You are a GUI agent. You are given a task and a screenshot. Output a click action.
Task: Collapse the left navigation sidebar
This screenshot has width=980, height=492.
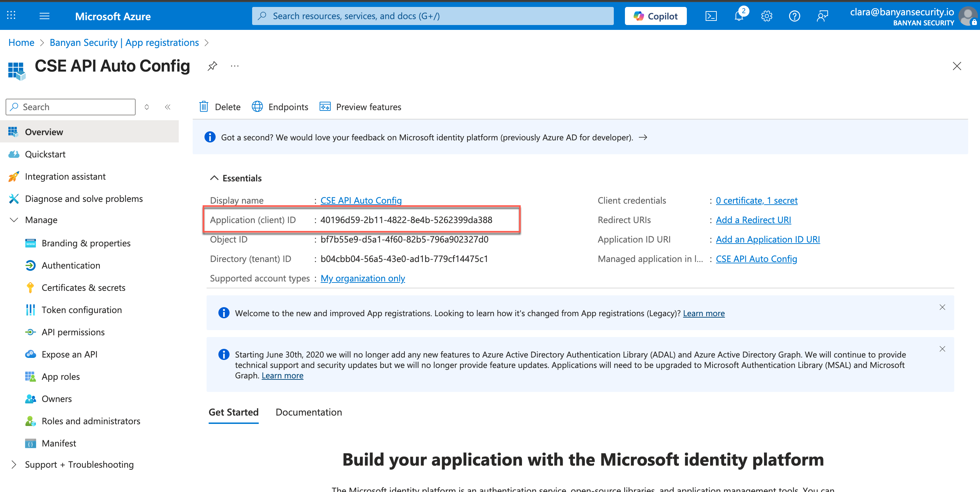[x=167, y=107]
